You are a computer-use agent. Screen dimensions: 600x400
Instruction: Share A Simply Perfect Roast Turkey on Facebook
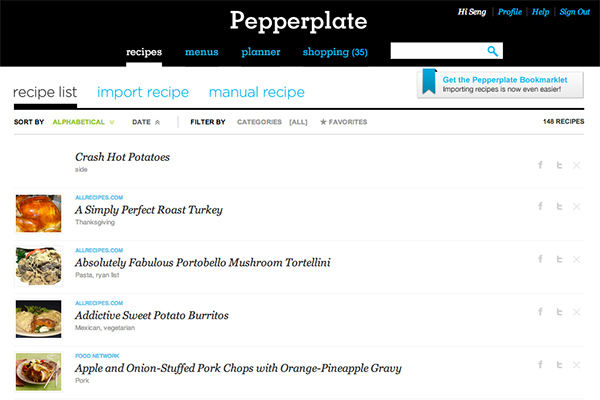tap(540, 207)
